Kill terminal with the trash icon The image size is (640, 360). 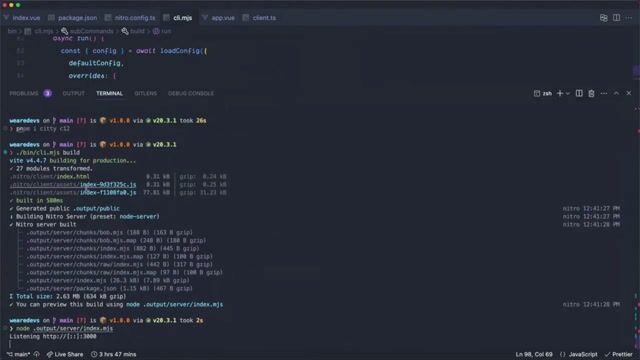point(591,93)
